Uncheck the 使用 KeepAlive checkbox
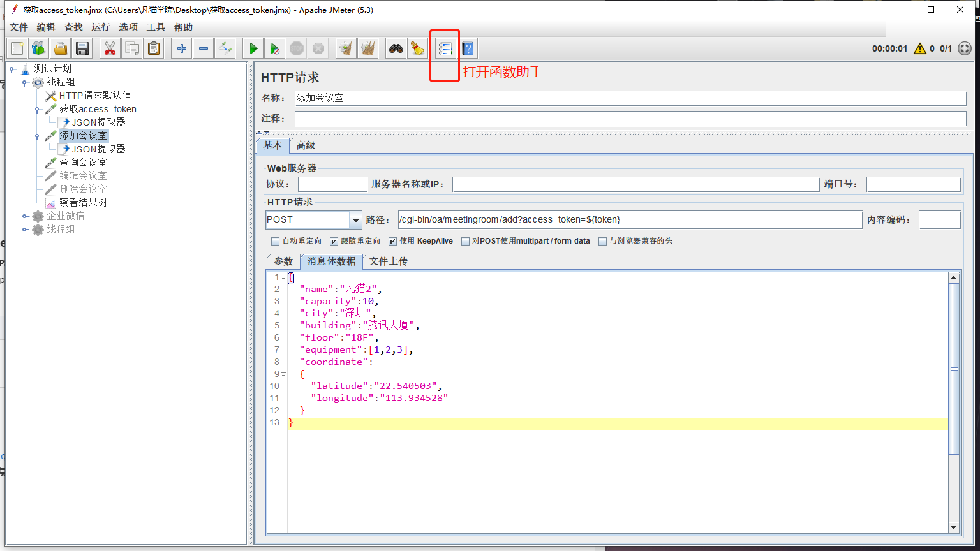 392,241
